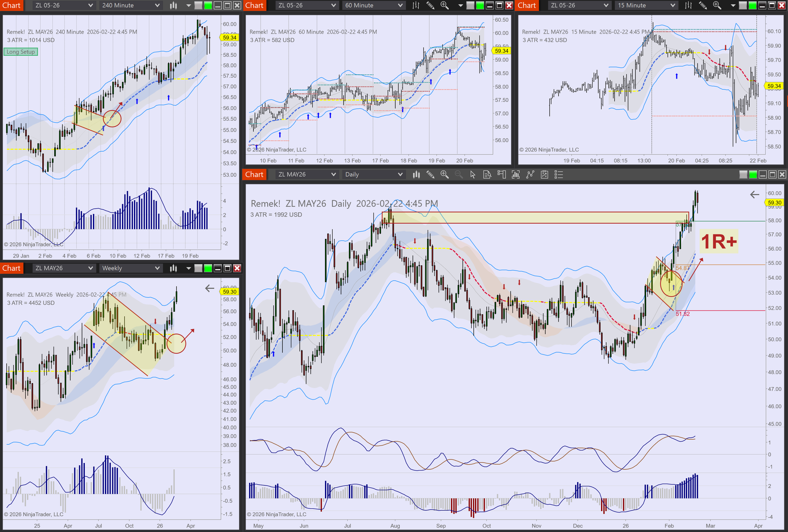
Task: Click zoom in magnifier on Daily chart
Action: point(444,175)
